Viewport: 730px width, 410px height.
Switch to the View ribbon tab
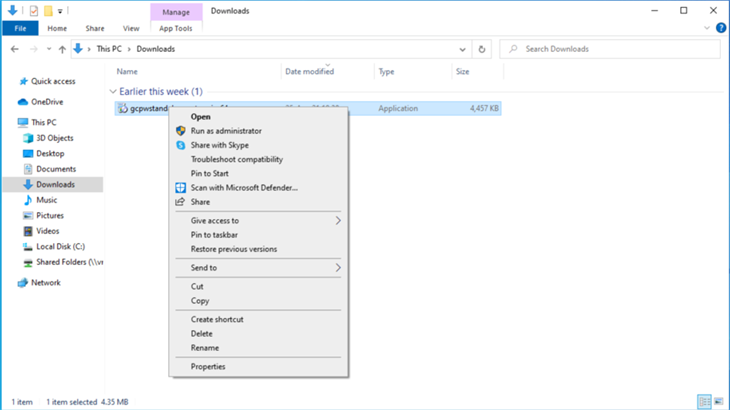tap(131, 28)
